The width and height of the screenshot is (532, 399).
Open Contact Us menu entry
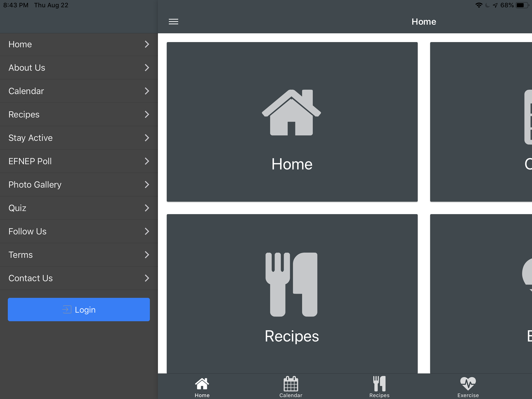(x=31, y=278)
